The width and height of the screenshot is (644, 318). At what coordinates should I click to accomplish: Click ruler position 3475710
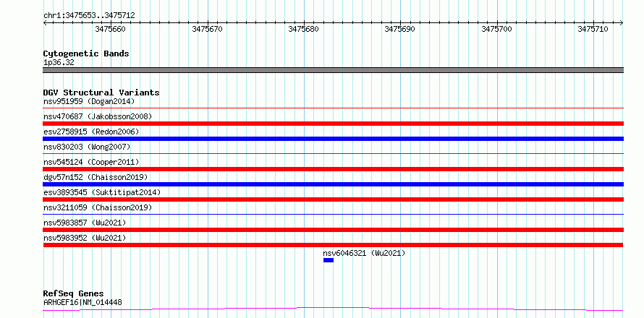(x=593, y=29)
